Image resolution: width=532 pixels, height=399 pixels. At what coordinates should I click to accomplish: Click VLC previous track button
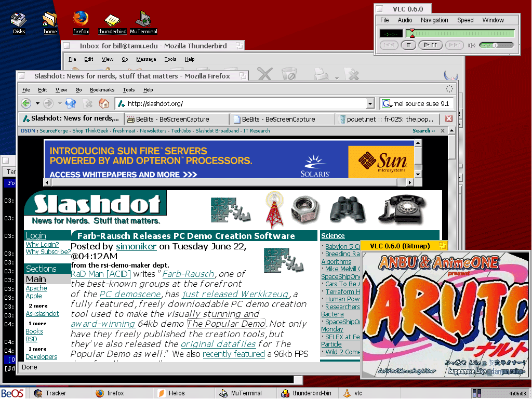389,45
